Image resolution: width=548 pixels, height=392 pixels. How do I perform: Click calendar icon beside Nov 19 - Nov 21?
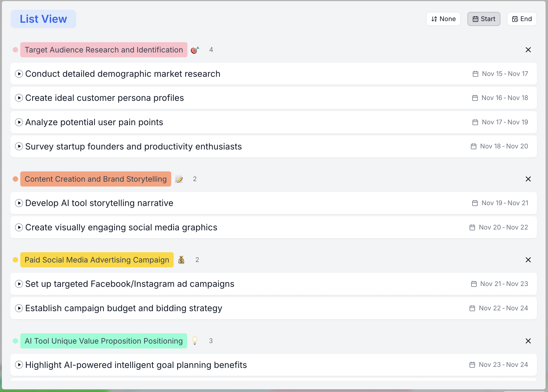(x=475, y=203)
